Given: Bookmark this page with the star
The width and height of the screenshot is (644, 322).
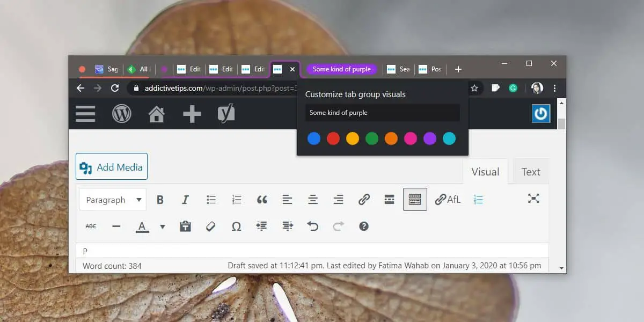Looking at the screenshot, I should pos(474,88).
